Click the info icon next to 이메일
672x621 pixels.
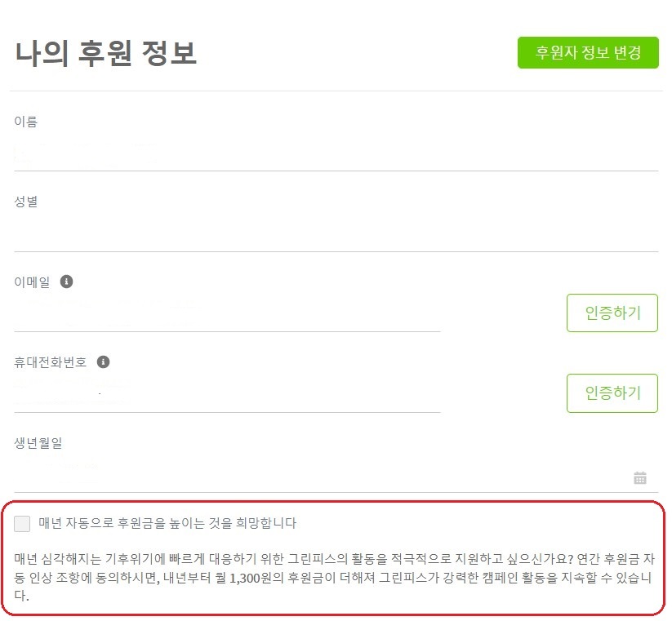pos(66,282)
